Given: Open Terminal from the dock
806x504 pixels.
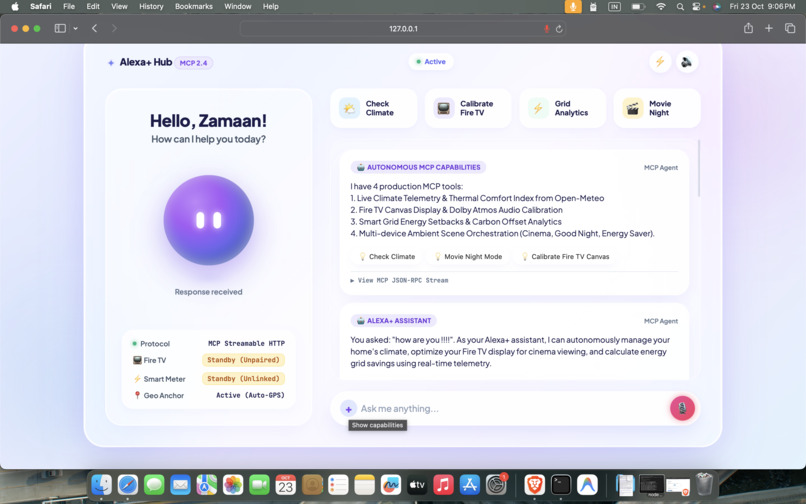Looking at the screenshot, I should click(x=561, y=484).
